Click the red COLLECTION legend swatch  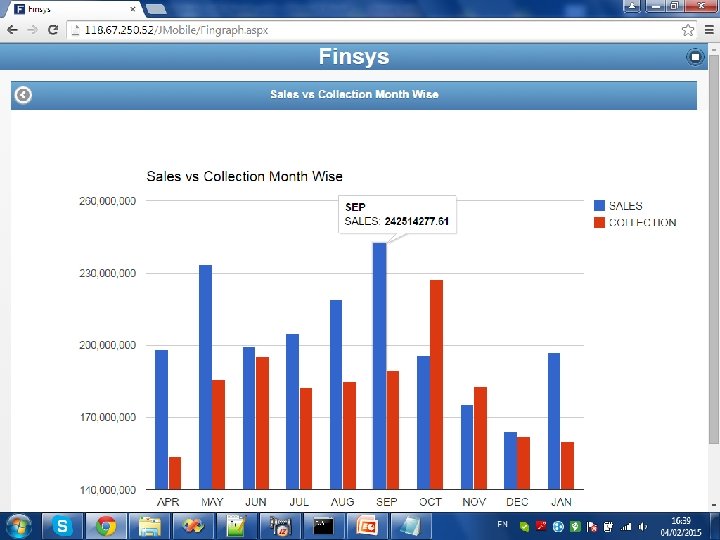click(x=599, y=222)
